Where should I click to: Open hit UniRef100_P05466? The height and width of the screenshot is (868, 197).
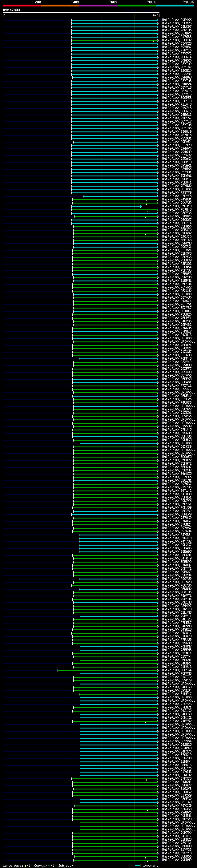[177, 20]
